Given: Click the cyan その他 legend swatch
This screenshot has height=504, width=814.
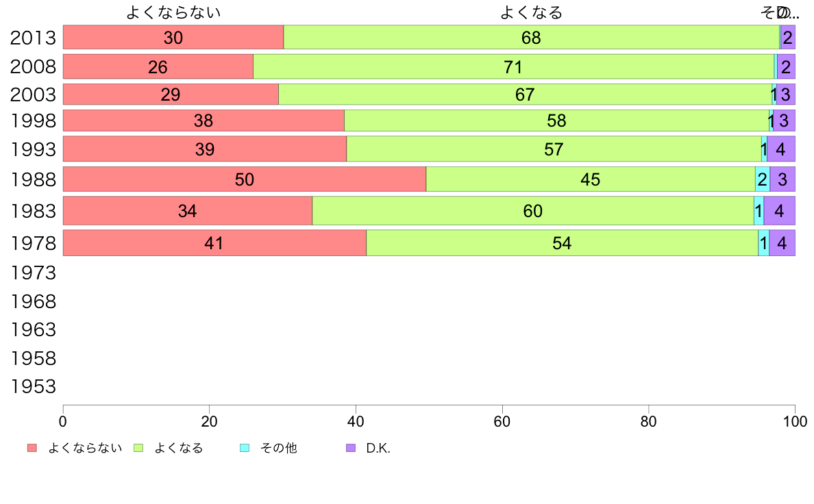Looking at the screenshot, I should 244,448.
